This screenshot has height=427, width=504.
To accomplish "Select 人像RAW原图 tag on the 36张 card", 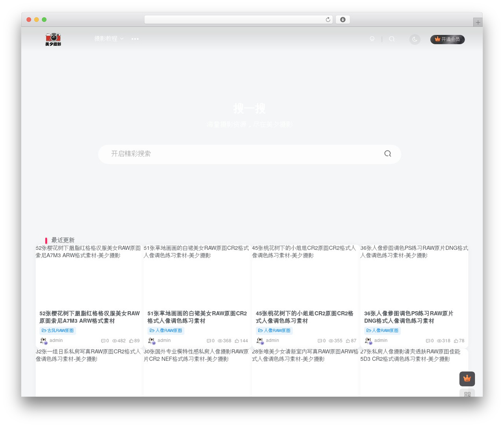I will pyautogui.click(x=383, y=330).
